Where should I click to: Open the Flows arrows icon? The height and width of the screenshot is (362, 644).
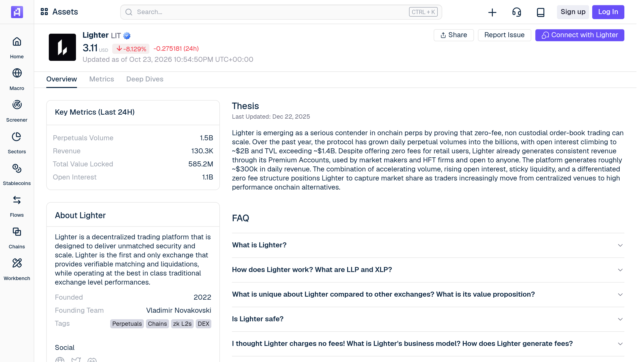click(x=17, y=200)
